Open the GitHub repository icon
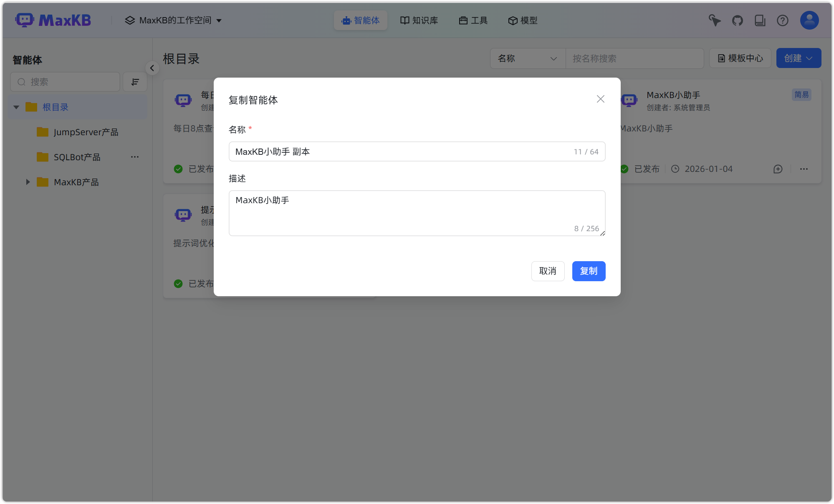This screenshot has width=834, height=504. pyautogui.click(x=737, y=20)
